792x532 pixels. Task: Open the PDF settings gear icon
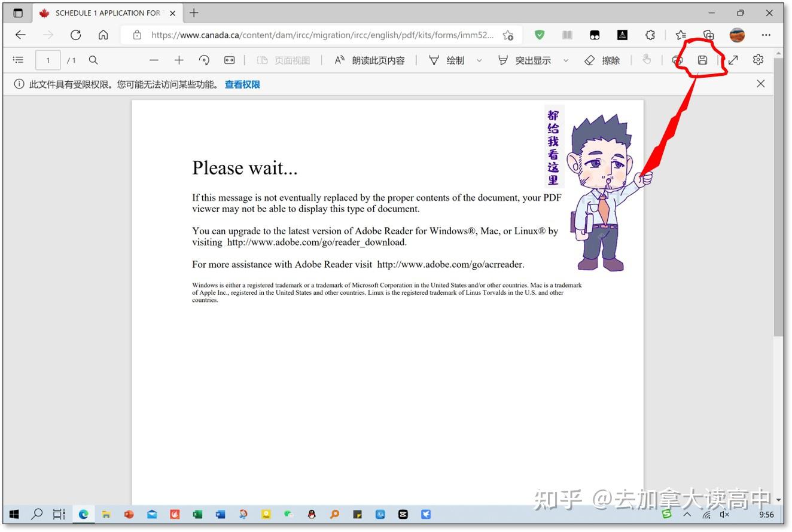[x=758, y=60]
